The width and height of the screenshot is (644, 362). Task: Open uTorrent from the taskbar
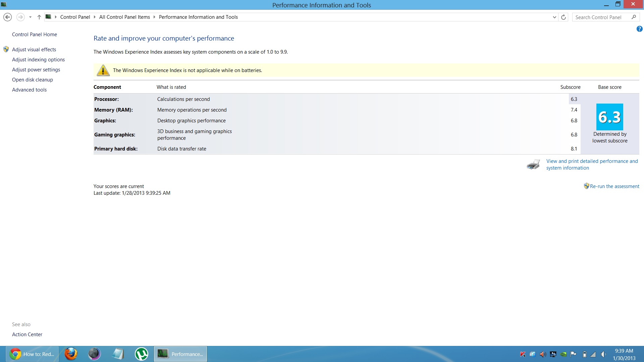coord(141,354)
